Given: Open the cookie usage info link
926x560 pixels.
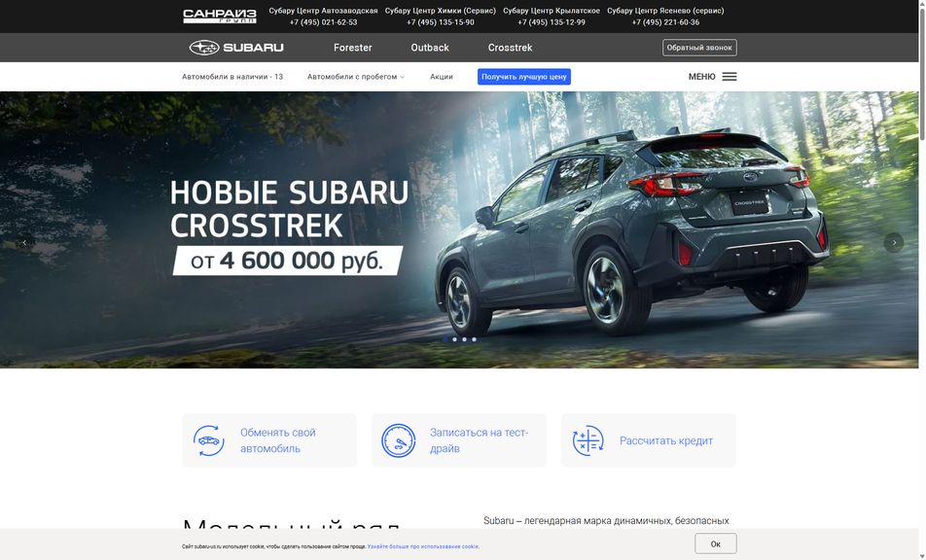Looking at the screenshot, I should click(x=423, y=547).
